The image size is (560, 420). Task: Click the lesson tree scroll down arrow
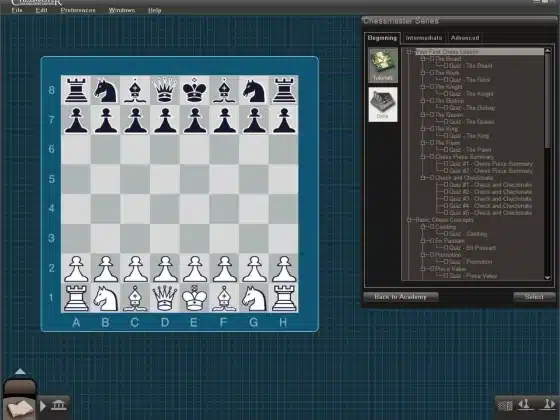pyautogui.click(x=548, y=278)
